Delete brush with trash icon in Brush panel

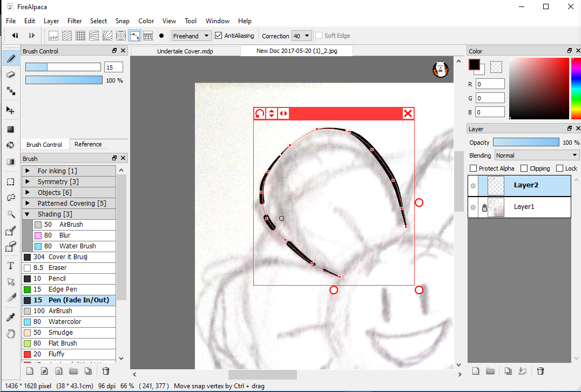pos(106,371)
